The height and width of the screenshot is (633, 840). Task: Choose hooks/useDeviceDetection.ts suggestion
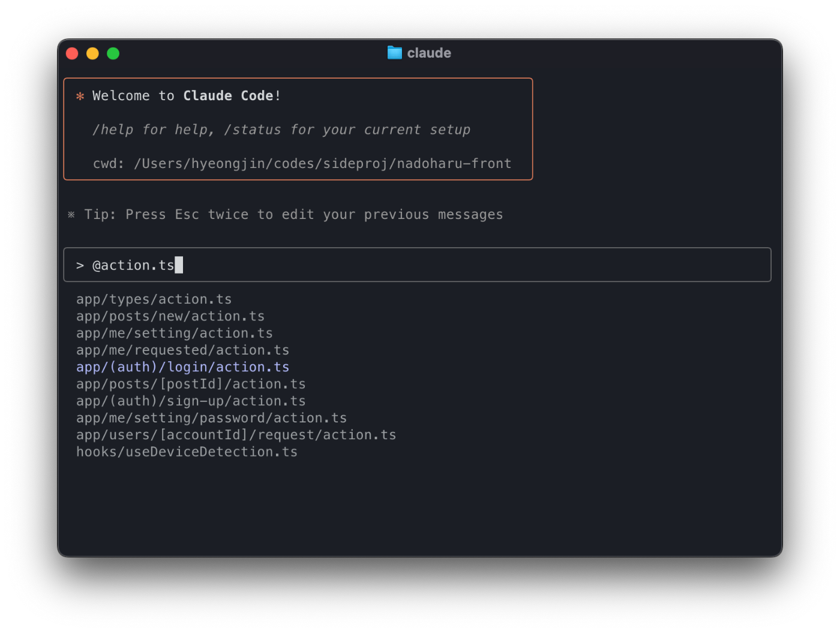click(x=187, y=452)
